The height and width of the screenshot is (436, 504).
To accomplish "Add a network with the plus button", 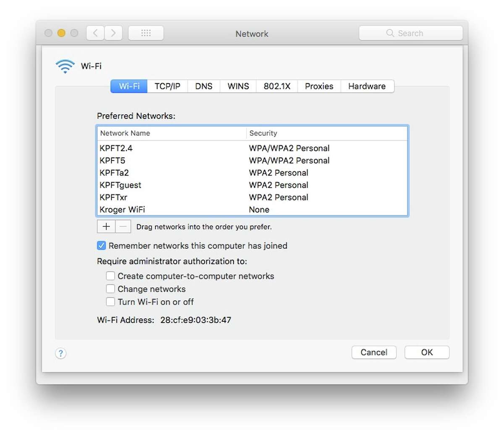I will [x=106, y=226].
